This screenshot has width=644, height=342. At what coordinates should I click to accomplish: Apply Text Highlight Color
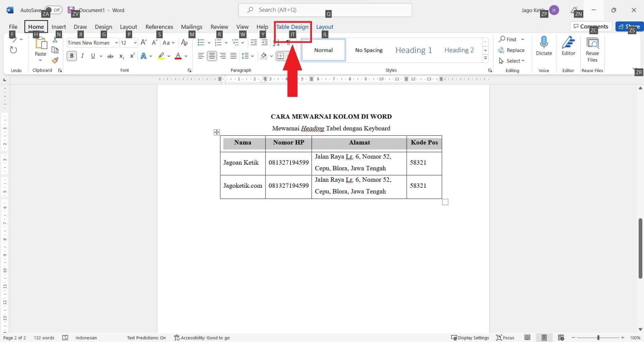click(x=161, y=56)
